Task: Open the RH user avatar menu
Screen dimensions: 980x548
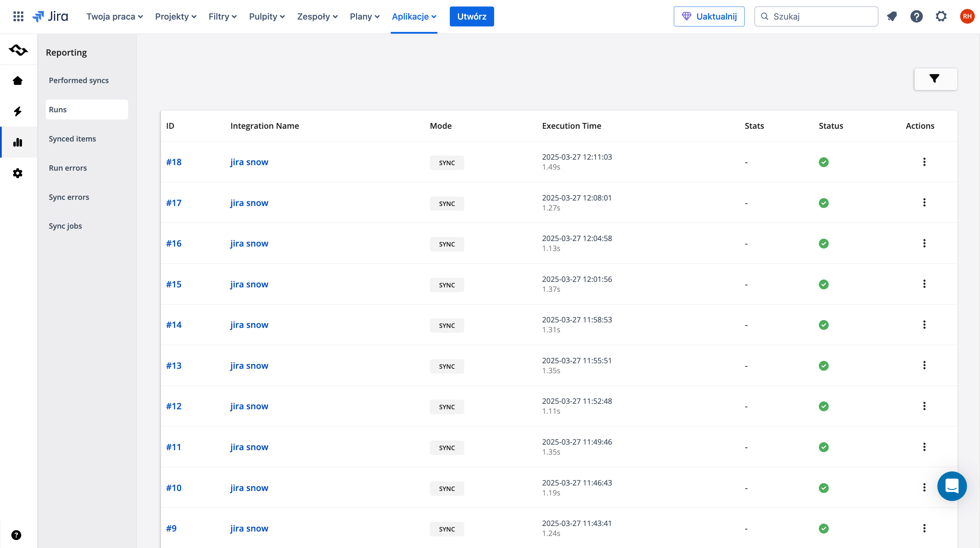Action: point(967,16)
